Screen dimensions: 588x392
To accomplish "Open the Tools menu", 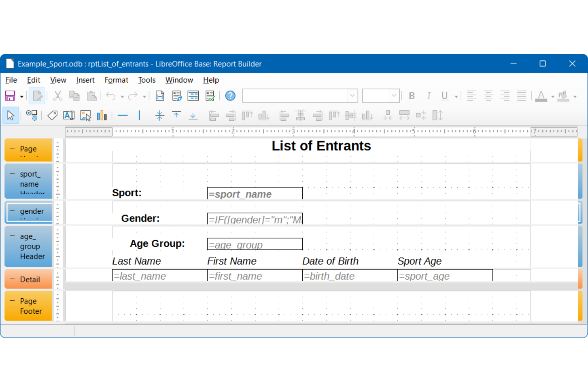I will pyautogui.click(x=146, y=80).
